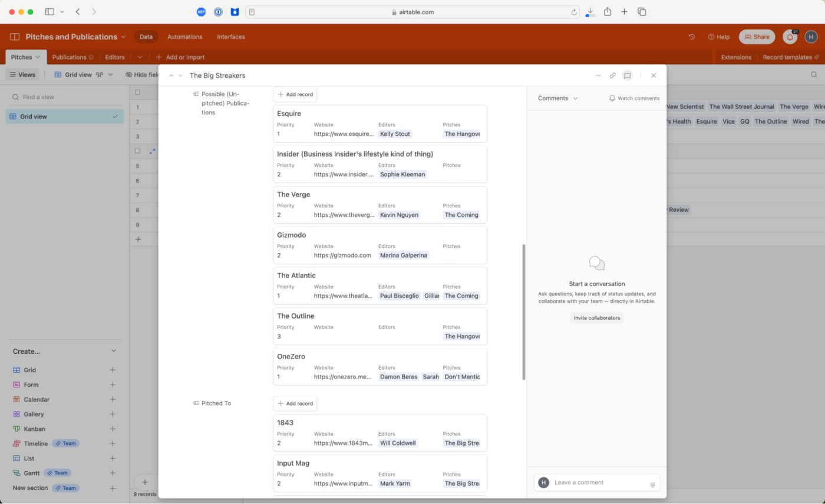Show Safari tab overview icon
The width and height of the screenshot is (825, 504).
(x=642, y=12)
